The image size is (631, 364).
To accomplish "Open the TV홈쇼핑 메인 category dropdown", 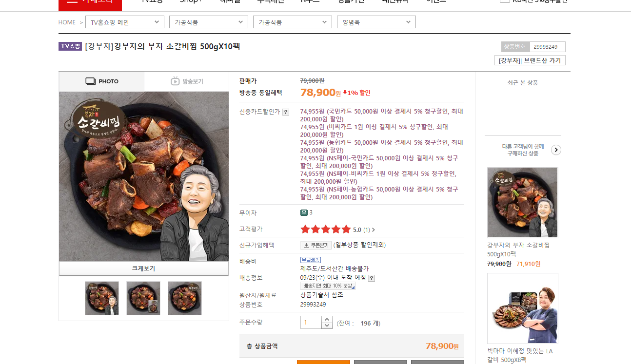I will click(125, 22).
